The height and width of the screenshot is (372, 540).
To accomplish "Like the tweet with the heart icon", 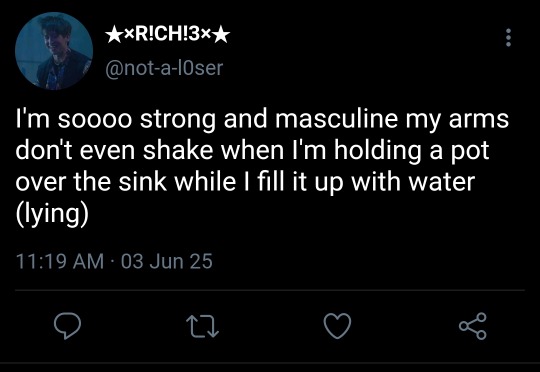I will 338,326.
